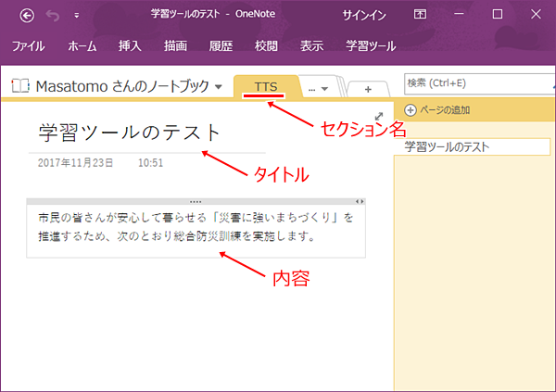Switch to the ホーム ribbon tab
The height and width of the screenshot is (392, 556).
coord(82,45)
